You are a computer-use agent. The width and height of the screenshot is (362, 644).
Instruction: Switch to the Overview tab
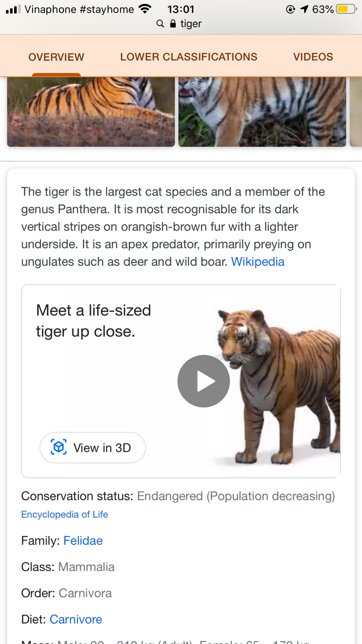56,57
